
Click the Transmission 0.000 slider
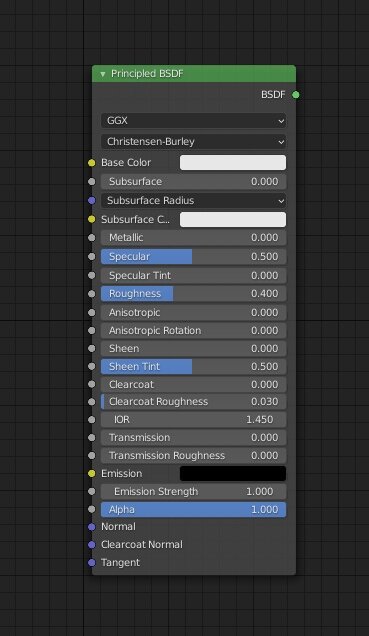193,438
